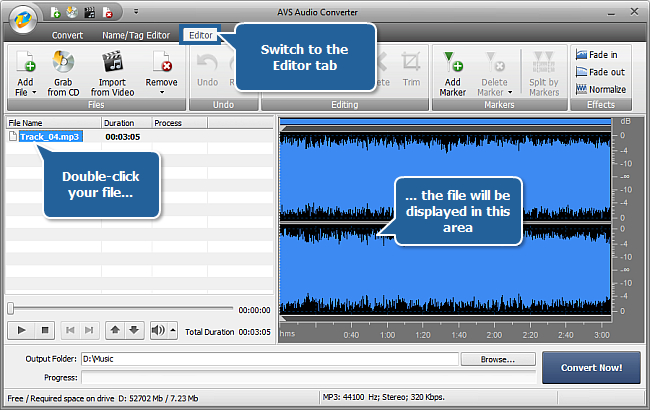Image resolution: width=650 pixels, height=410 pixels.
Task: Click the Duration column header
Action: (x=127, y=123)
